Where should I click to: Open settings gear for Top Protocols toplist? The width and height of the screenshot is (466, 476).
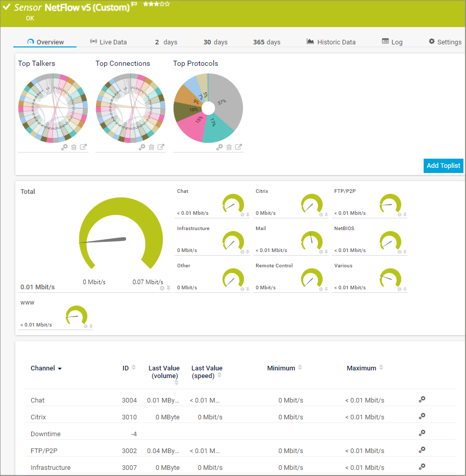point(219,147)
